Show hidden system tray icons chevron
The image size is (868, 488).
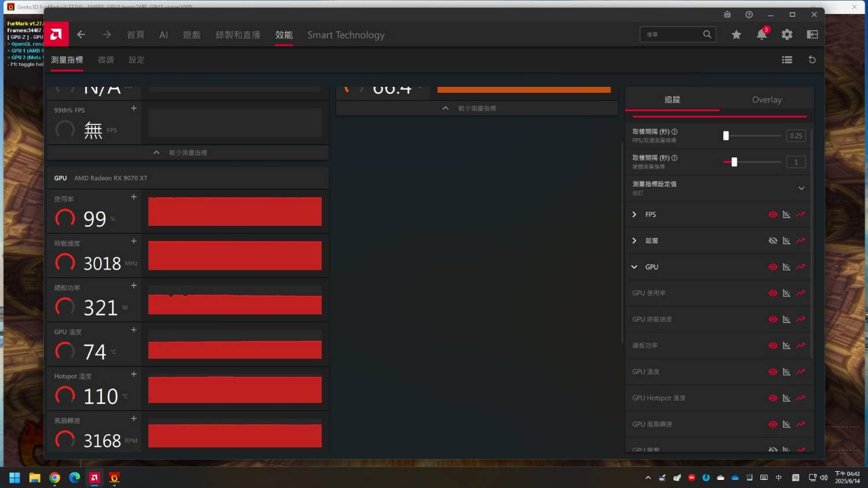click(x=648, y=478)
